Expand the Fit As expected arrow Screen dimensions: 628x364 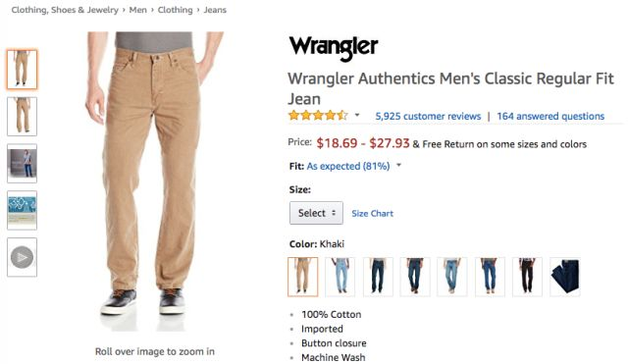tap(399, 165)
